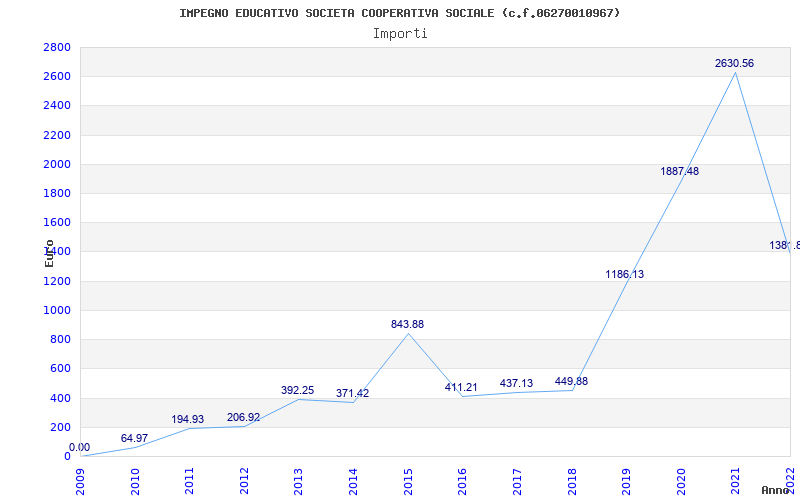Select the 2021 year axis label
The width and height of the screenshot is (800, 500).
[736, 480]
